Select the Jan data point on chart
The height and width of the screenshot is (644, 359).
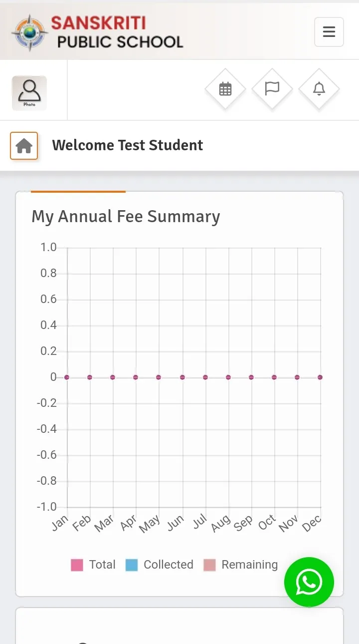click(67, 377)
